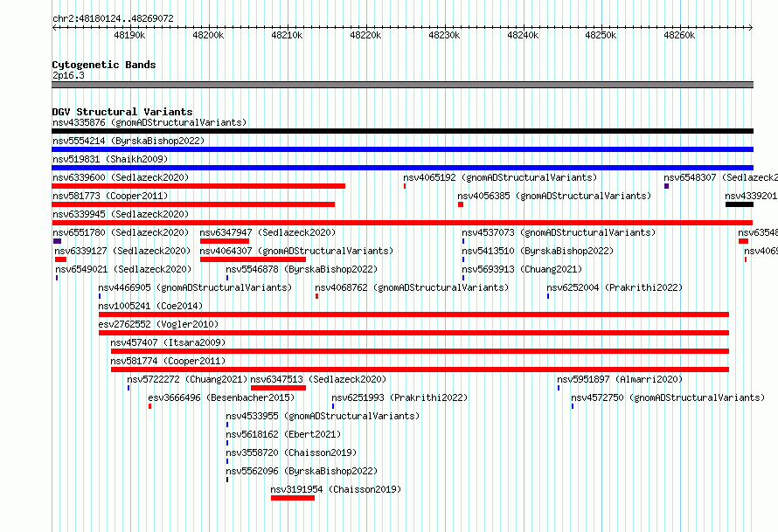Click the nsv4335876 gnomADStructuralVariants label
The image size is (778, 532).
149,122
